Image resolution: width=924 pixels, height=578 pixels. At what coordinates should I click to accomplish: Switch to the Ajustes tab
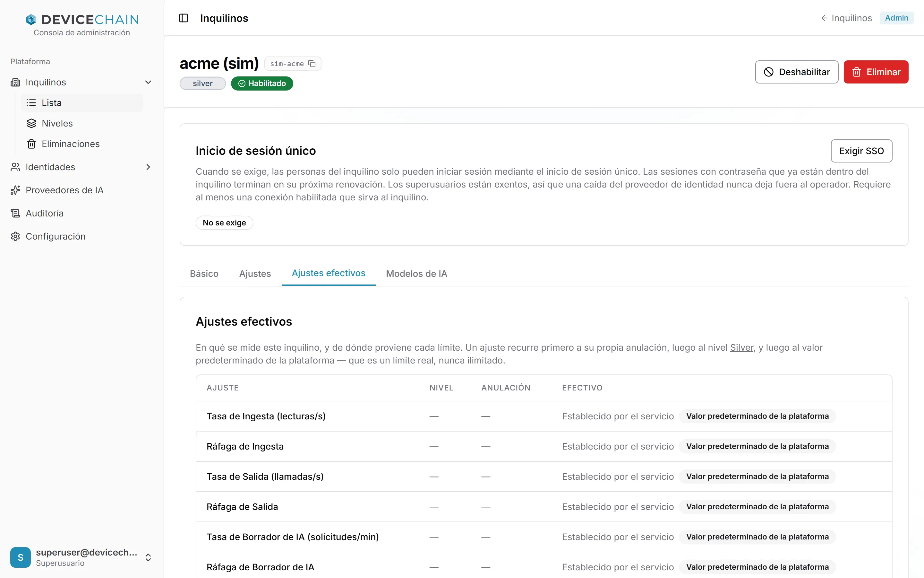coord(255,274)
